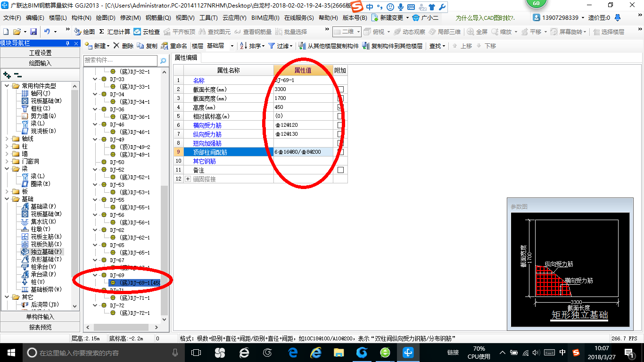The width and height of the screenshot is (644, 362).
Task: Click the expand-all plus icon in navigation panel
Action: coord(7,75)
